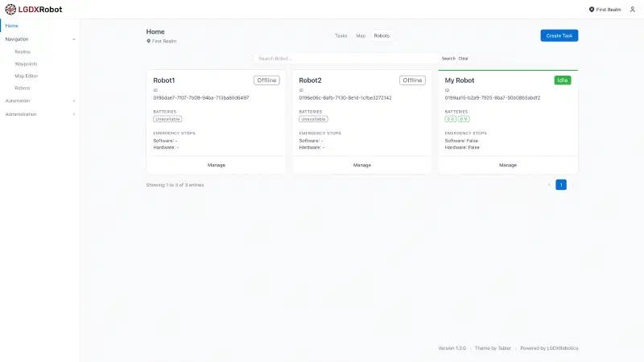Switch to the Tasks tab

click(x=341, y=35)
